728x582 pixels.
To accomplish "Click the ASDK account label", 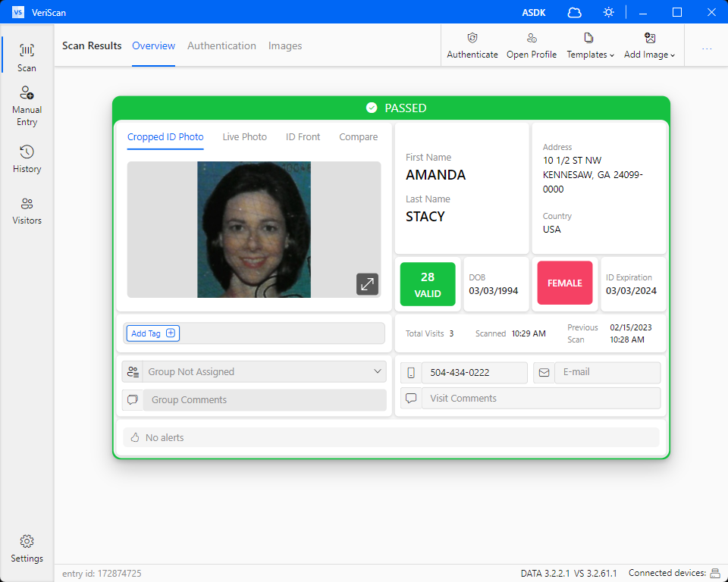I will click(534, 13).
